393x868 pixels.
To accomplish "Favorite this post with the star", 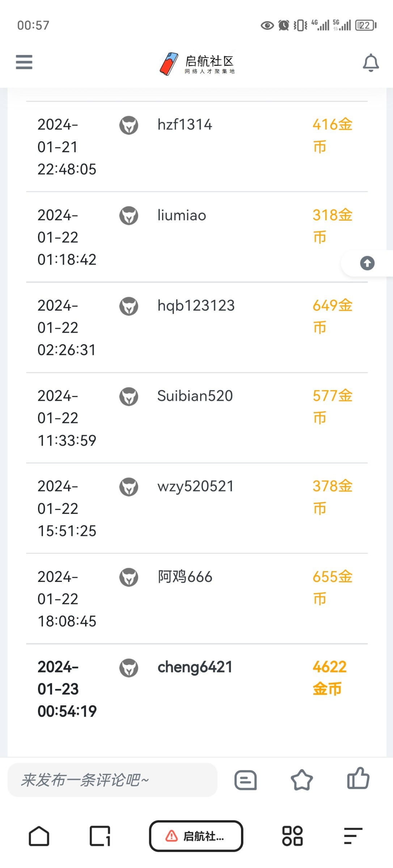I will coord(301,780).
